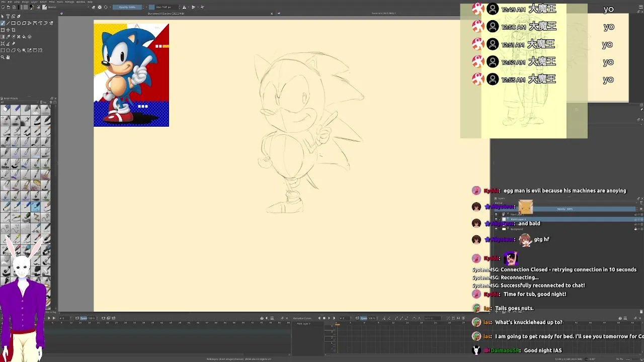The image size is (644, 362).
Task: Open the foreground/background color selector in toolbar
Action: coord(32,7)
